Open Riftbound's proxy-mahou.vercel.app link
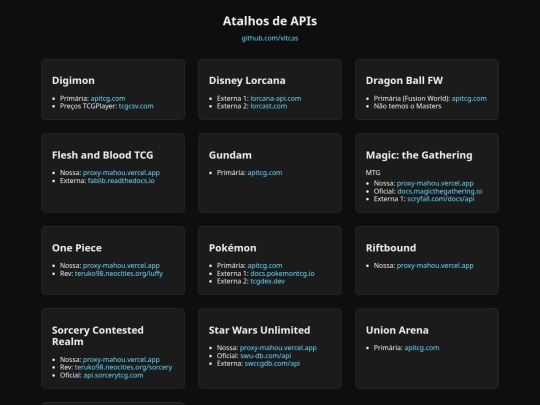Screen dimensions: 540x405 tap(435, 266)
